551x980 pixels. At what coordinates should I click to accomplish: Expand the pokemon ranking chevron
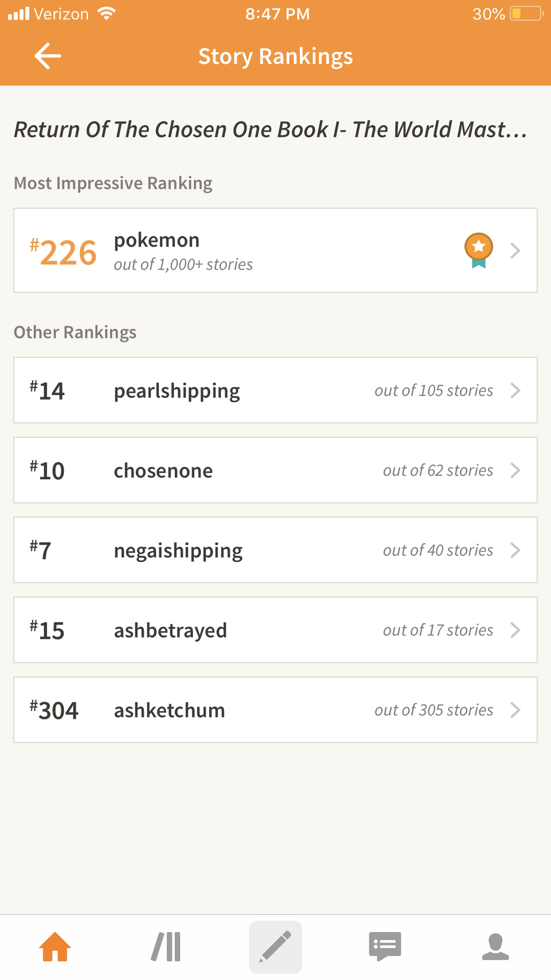(515, 251)
